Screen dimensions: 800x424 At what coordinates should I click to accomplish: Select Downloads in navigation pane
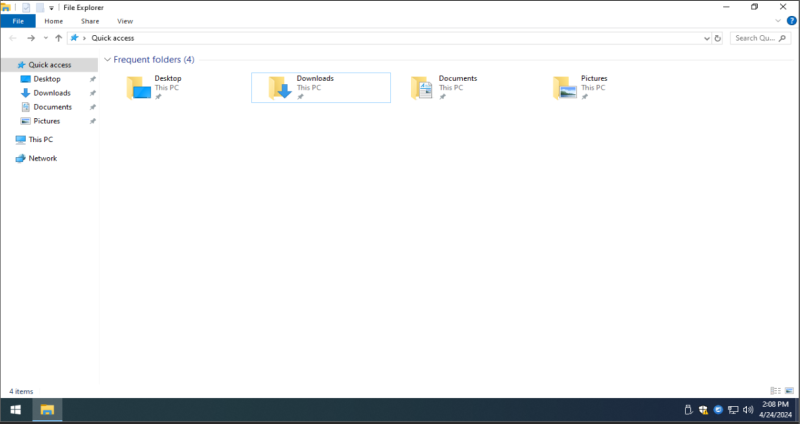tap(52, 93)
